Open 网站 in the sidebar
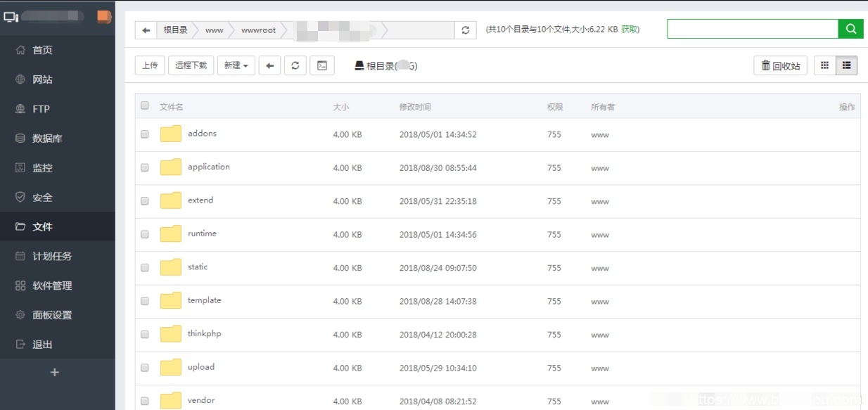This screenshot has width=868, height=410. point(58,79)
